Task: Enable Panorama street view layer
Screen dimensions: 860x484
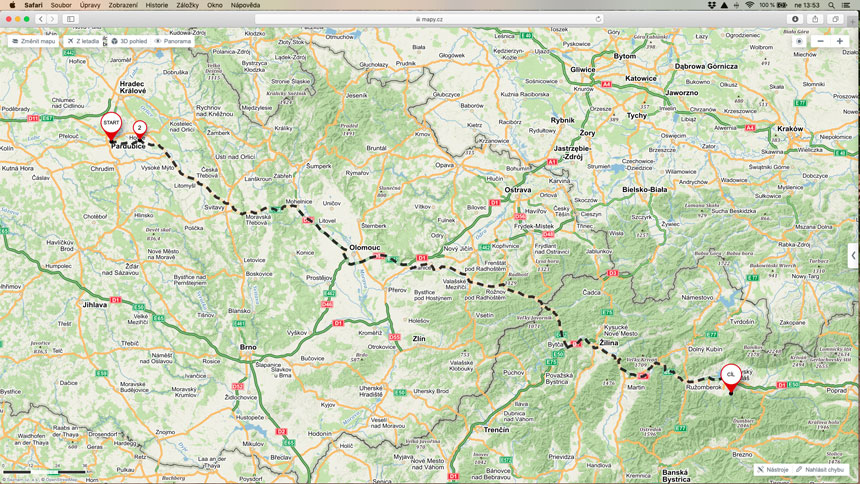Action: click(173, 41)
